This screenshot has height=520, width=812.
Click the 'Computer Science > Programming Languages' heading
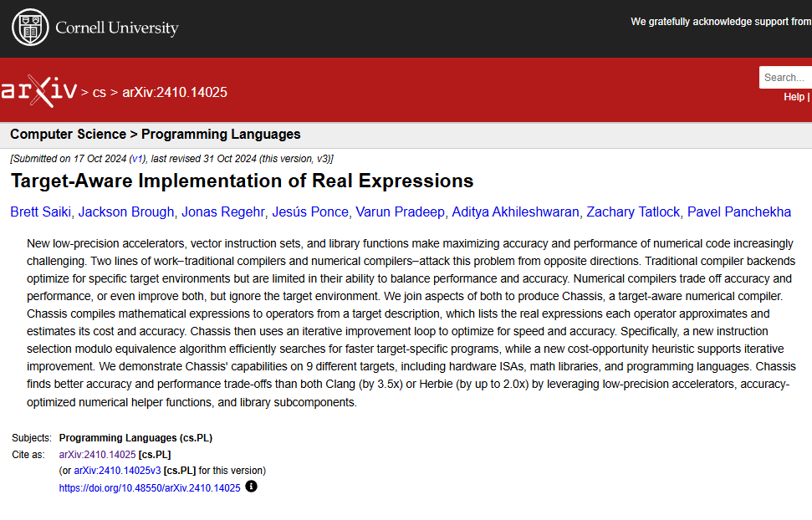point(156,134)
